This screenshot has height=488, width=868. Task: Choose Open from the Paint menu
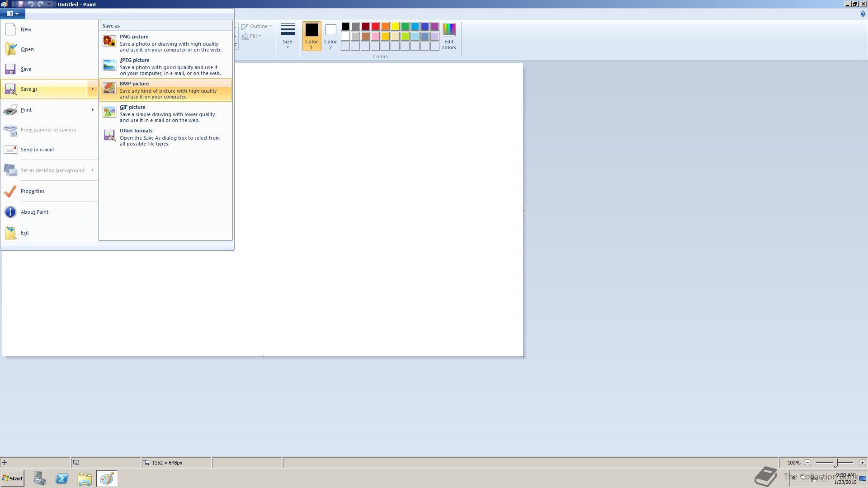(x=50, y=49)
